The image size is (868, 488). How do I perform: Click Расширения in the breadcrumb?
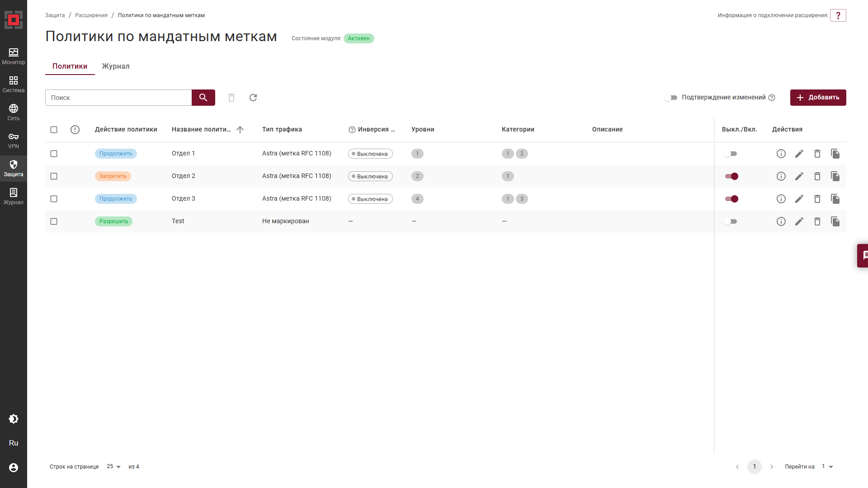[x=91, y=15]
